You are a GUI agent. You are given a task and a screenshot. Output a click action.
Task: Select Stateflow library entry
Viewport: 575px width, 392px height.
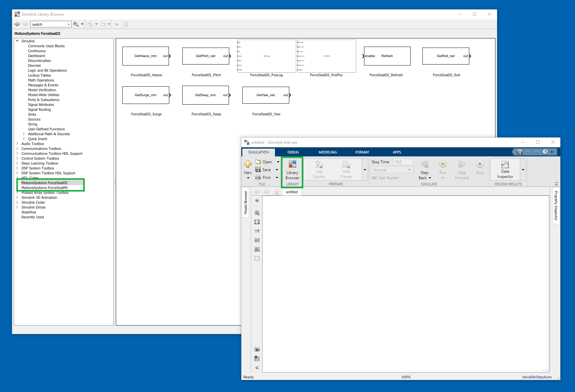click(x=29, y=212)
